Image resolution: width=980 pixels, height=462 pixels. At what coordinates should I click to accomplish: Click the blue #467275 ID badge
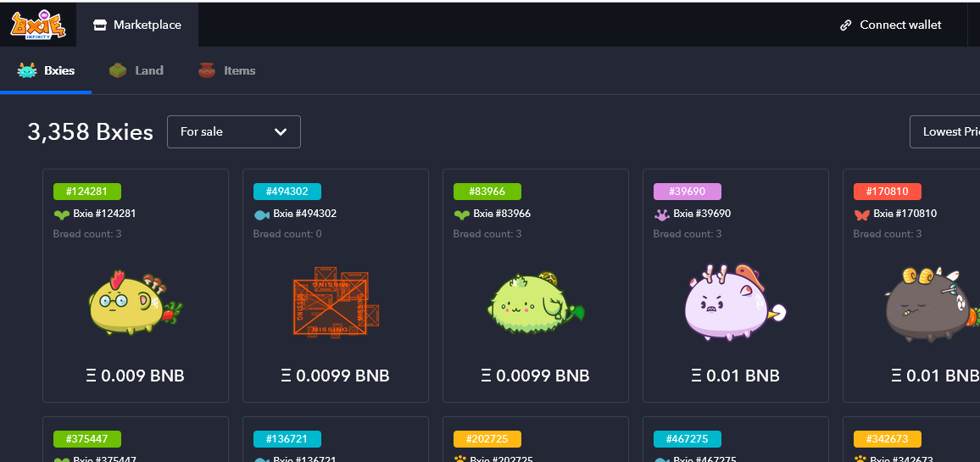(x=687, y=439)
